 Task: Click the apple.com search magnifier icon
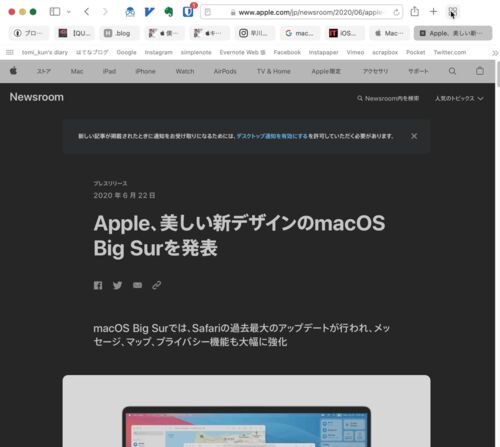[452, 71]
